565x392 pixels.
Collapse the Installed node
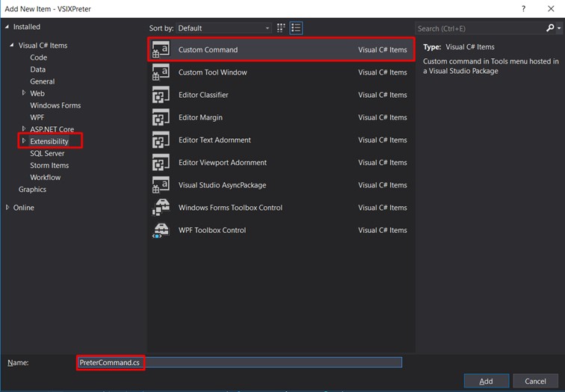coord(7,27)
